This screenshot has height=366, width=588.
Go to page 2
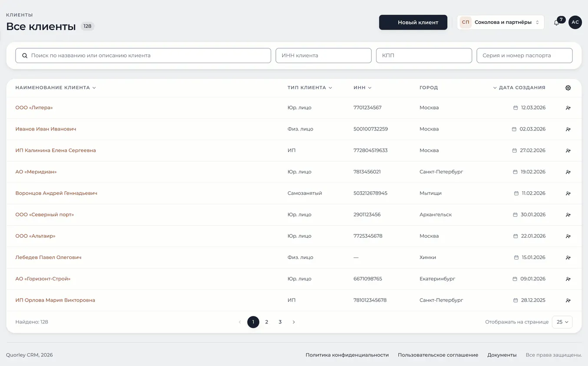pos(267,322)
